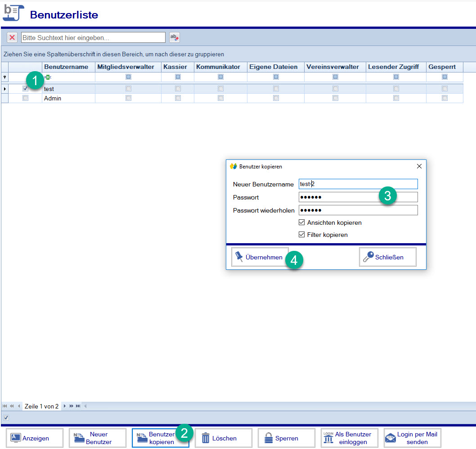Click the Schließen button
Image resolution: width=476 pixels, height=449 pixels.
(x=388, y=257)
